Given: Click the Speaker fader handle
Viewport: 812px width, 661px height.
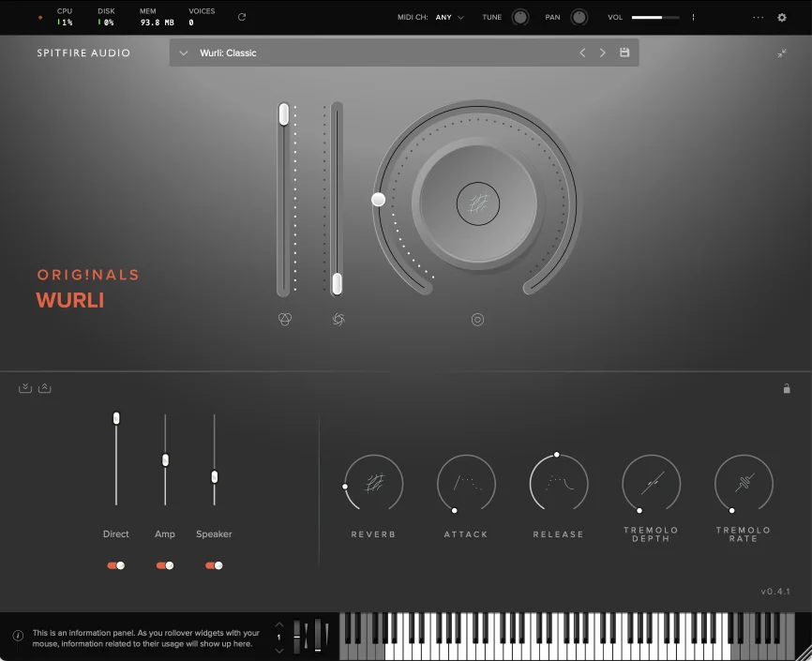Looking at the screenshot, I should point(215,476).
